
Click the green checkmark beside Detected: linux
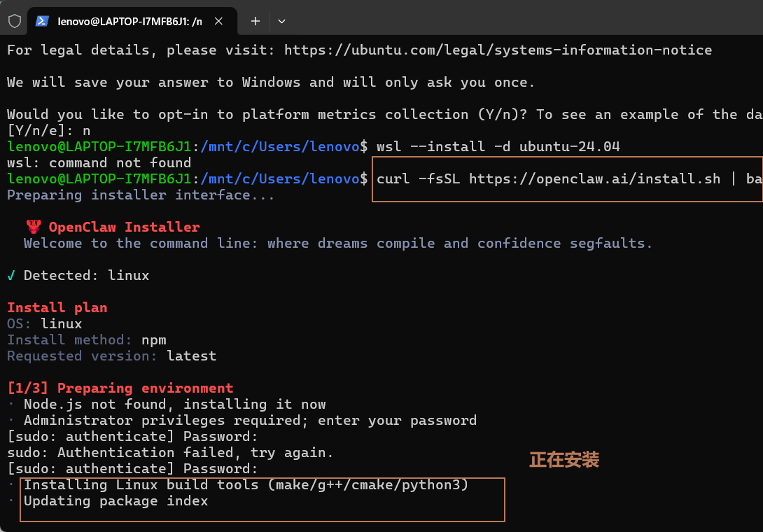click(x=11, y=276)
